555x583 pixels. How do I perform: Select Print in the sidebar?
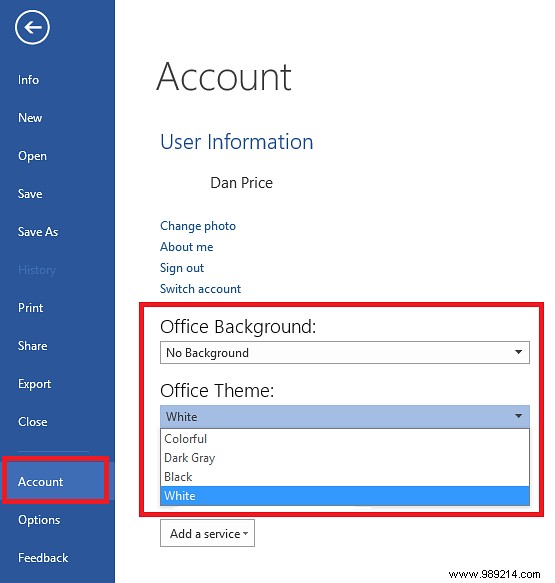(30, 307)
